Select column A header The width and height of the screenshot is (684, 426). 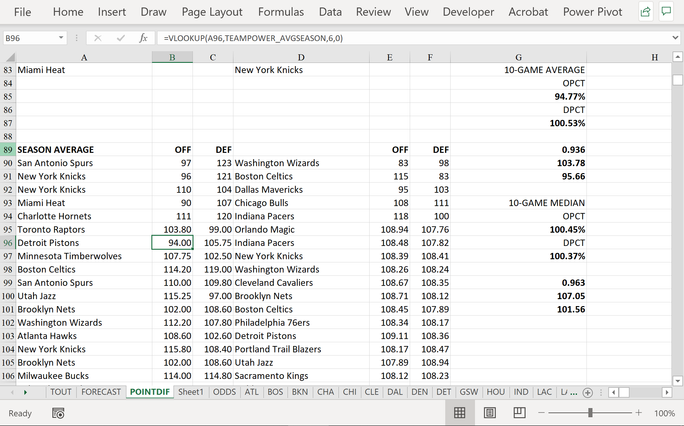pyautogui.click(x=84, y=57)
